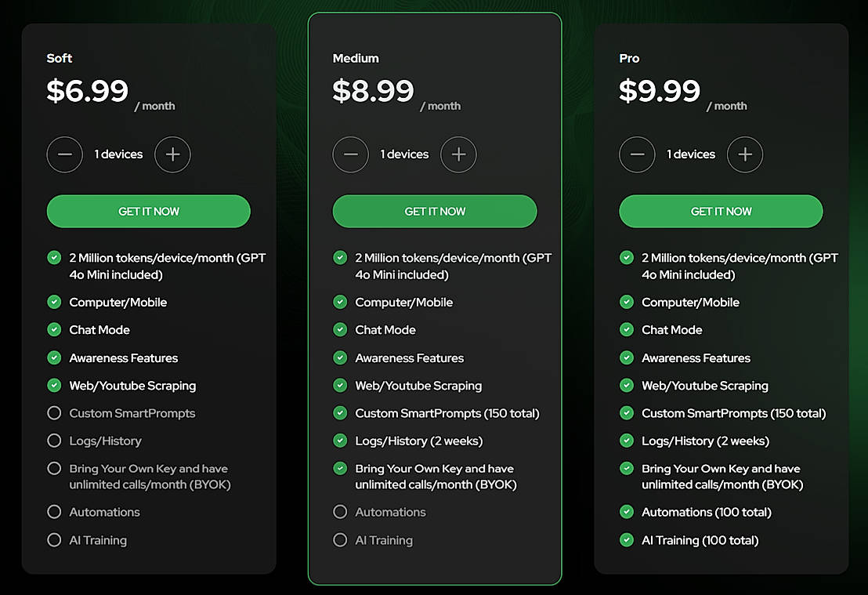The height and width of the screenshot is (595, 868).
Task: Click unchecked Logs/History circle in Soft plan
Action: [x=54, y=441]
